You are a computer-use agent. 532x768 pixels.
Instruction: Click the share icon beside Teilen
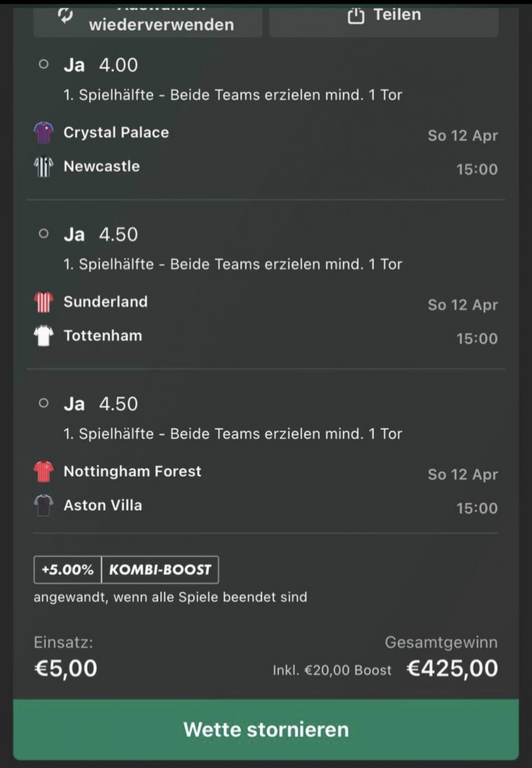[x=356, y=16]
